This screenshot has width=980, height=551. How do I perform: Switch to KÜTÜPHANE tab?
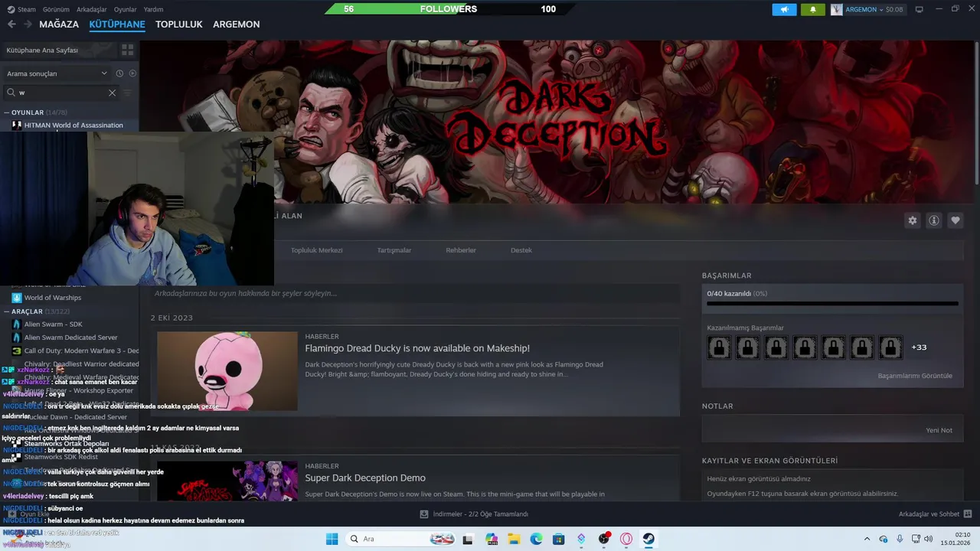pyautogui.click(x=117, y=24)
